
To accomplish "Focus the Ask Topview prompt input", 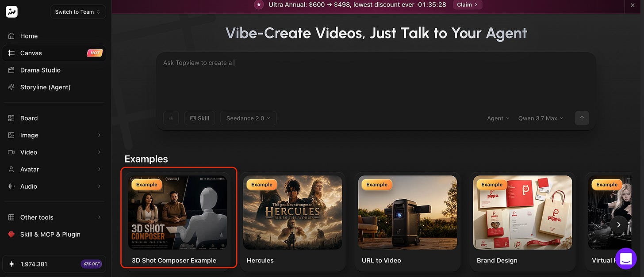I will pyautogui.click(x=376, y=80).
